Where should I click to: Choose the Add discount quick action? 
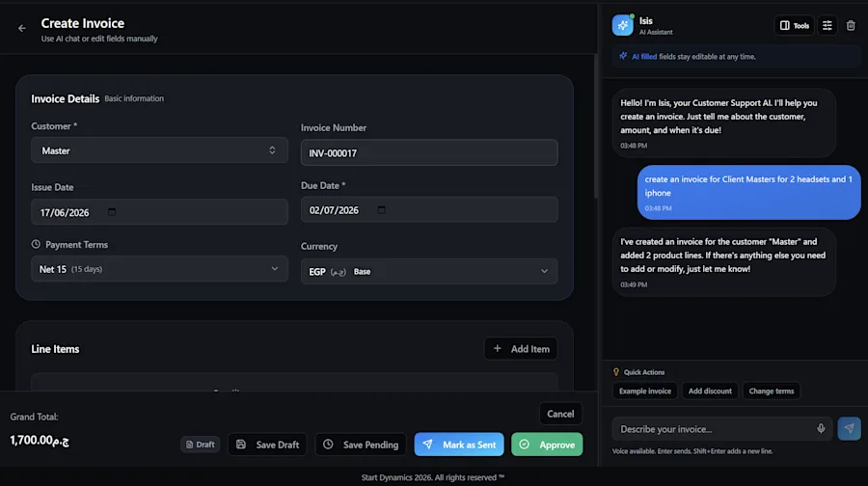coord(710,391)
